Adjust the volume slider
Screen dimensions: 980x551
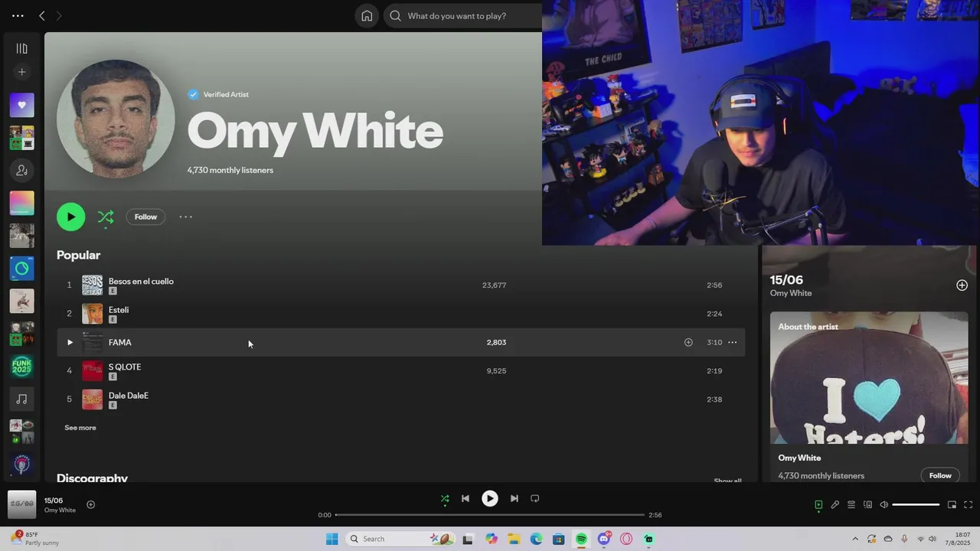coord(916,505)
